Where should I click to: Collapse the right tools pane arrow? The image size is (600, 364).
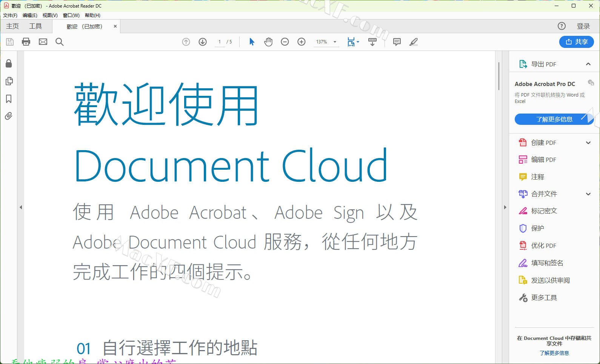point(505,207)
